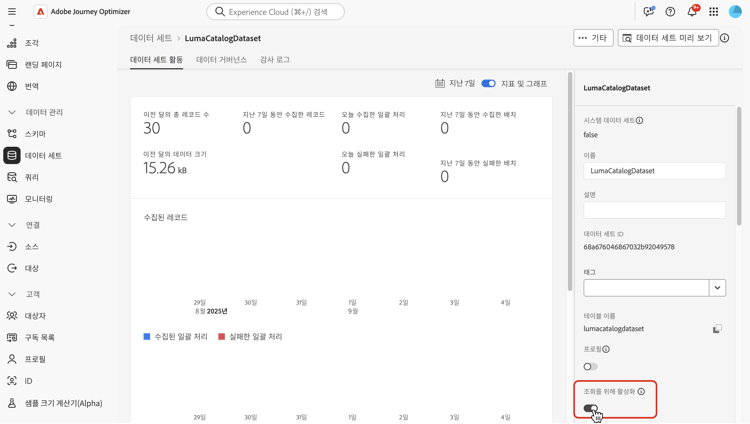Open ID in the sidebar

(x=28, y=381)
